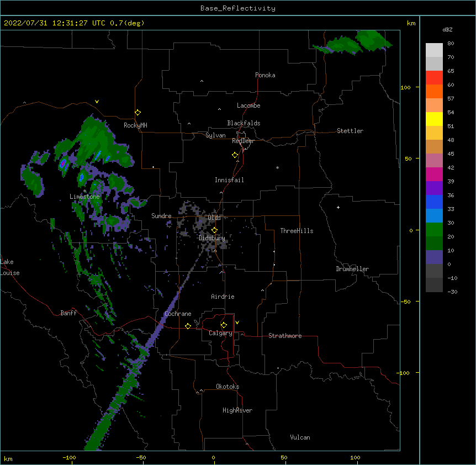Select the white 70-80 dBZ legend swatch
476x465 pixels.
[434, 50]
